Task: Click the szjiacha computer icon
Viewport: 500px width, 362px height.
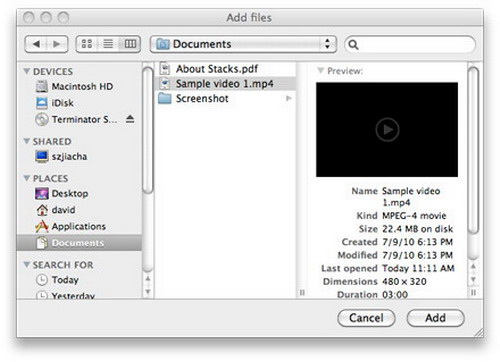Action: click(x=42, y=156)
